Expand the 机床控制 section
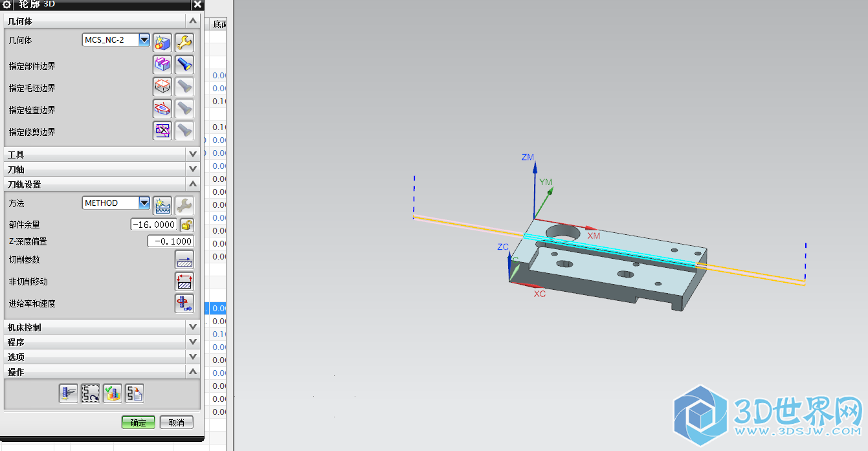 [x=192, y=327]
